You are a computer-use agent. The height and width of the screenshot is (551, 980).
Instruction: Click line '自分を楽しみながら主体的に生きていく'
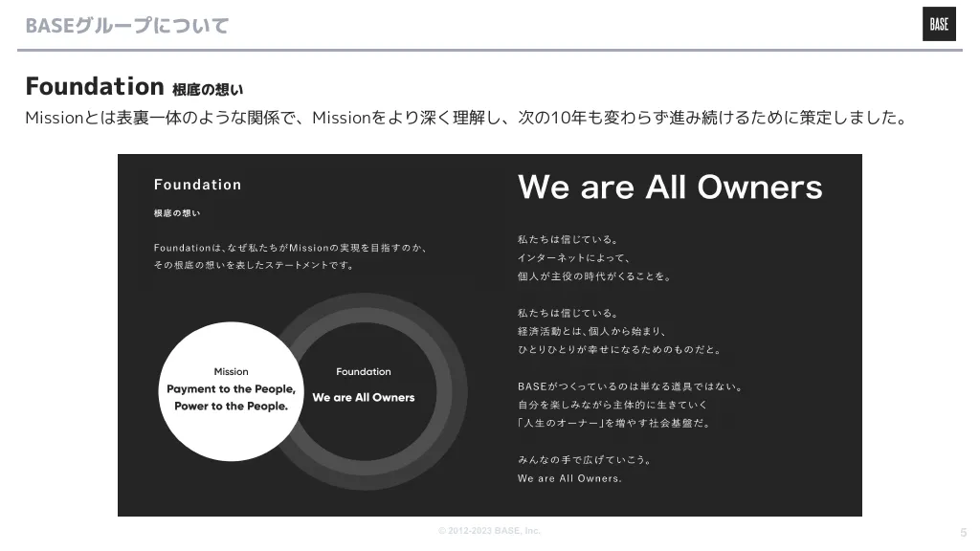(x=612, y=405)
